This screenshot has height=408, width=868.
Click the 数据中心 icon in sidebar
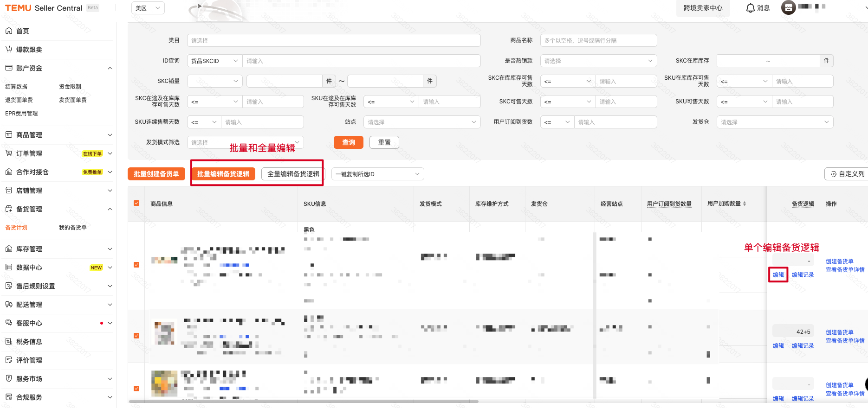click(9, 268)
